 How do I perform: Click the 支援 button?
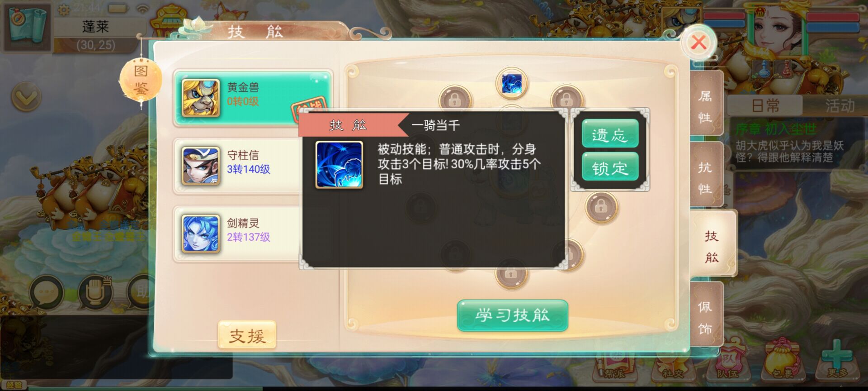pos(247,335)
